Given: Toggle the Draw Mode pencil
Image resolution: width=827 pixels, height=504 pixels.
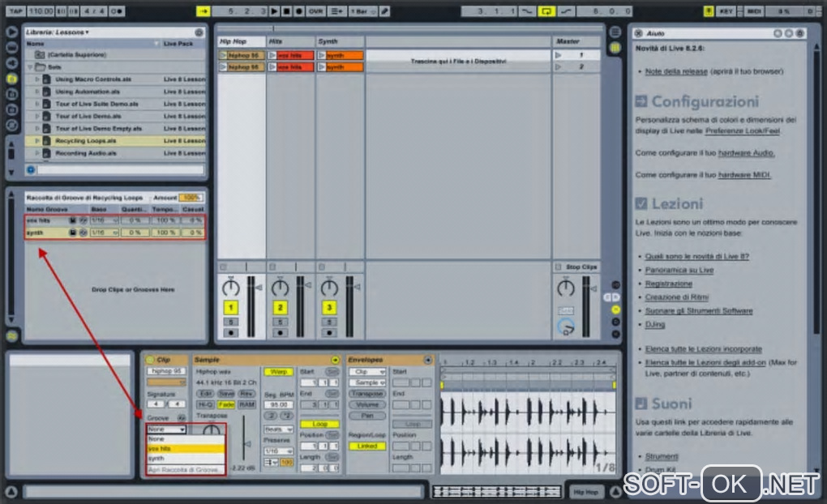Looking at the screenshot, I should (x=385, y=11).
